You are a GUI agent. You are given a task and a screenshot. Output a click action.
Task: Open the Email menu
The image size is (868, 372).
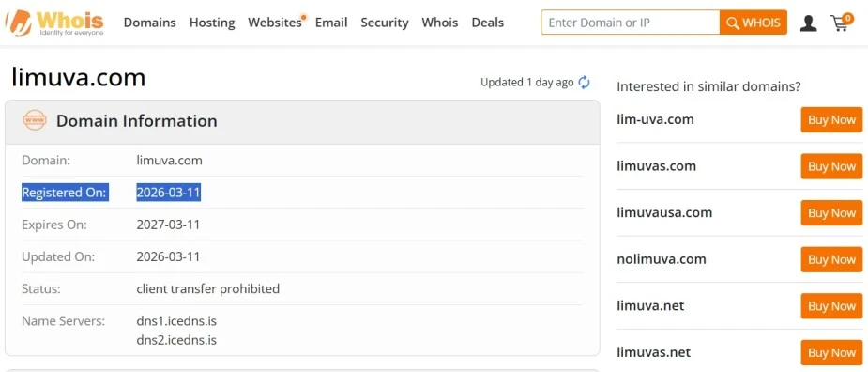pyautogui.click(x=331, y=23)
